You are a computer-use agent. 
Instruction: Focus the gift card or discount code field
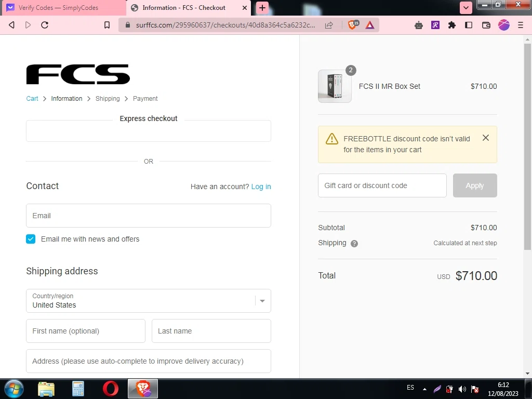(382, 185)
